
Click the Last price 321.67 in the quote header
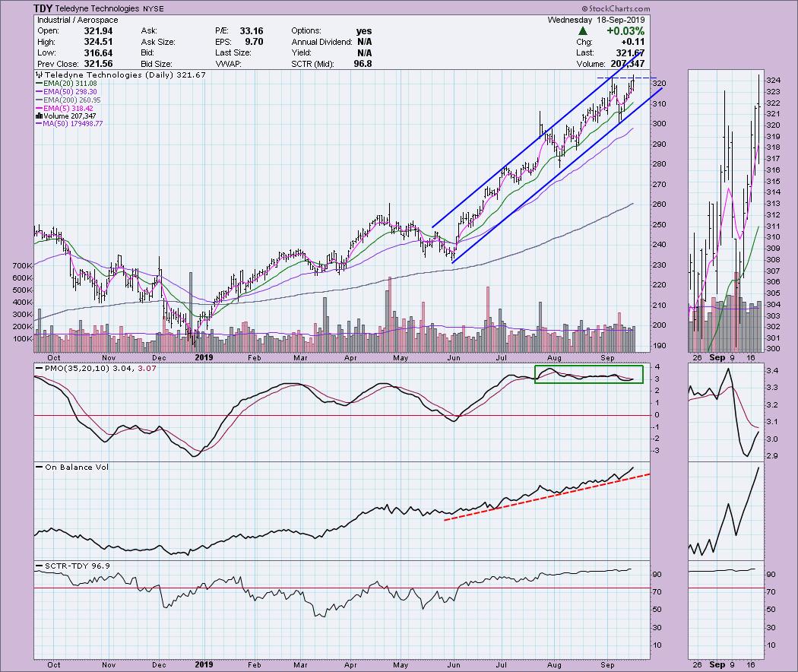pyautogui.click(x=630, y=53)
